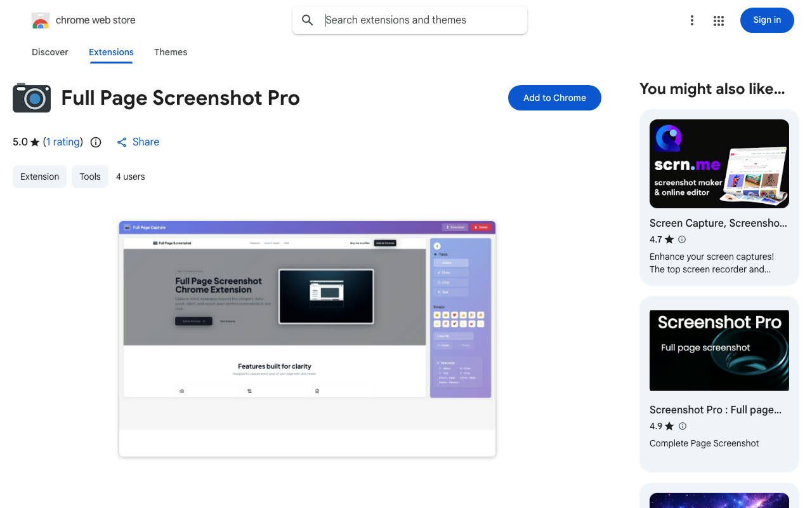
Task: Click the chrome web store title text
Action: coord(96,20)
